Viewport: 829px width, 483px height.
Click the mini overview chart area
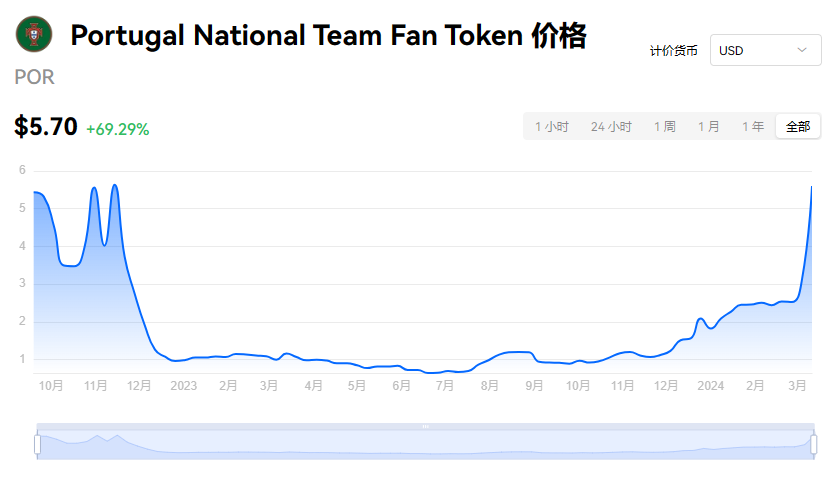426,444
